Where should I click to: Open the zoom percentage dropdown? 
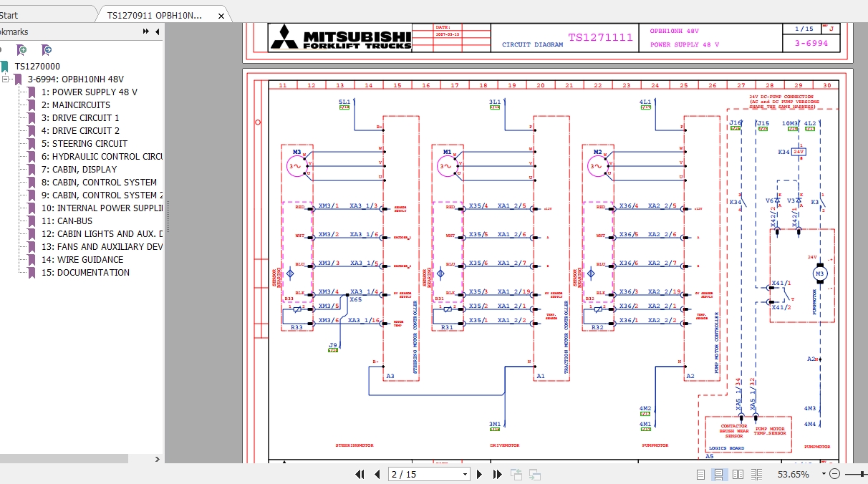tap(822, 474)
